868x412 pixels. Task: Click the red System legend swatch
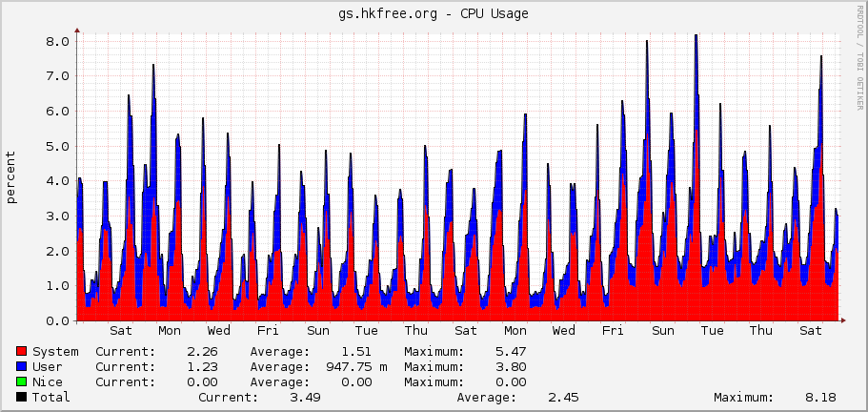(22, 352)
